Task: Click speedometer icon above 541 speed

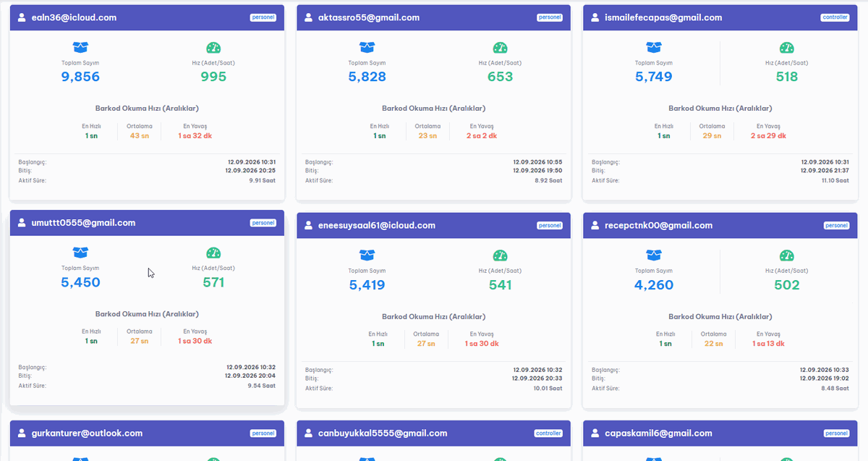Action: (501, 255)
